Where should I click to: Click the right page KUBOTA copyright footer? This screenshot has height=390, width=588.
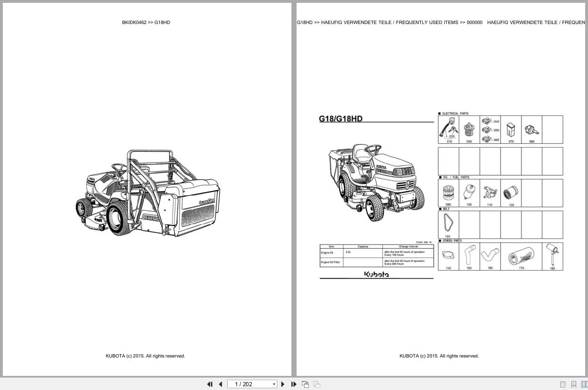coord(439,356)
